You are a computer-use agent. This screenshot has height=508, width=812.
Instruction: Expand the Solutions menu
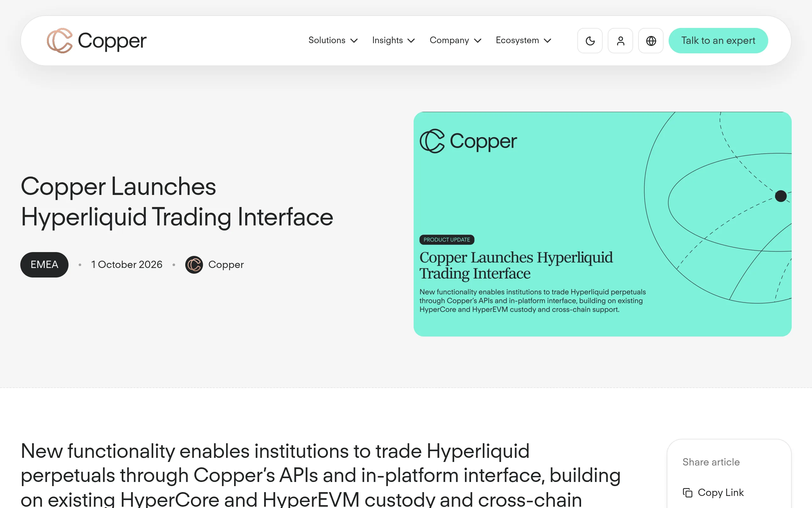coord(333,40)
